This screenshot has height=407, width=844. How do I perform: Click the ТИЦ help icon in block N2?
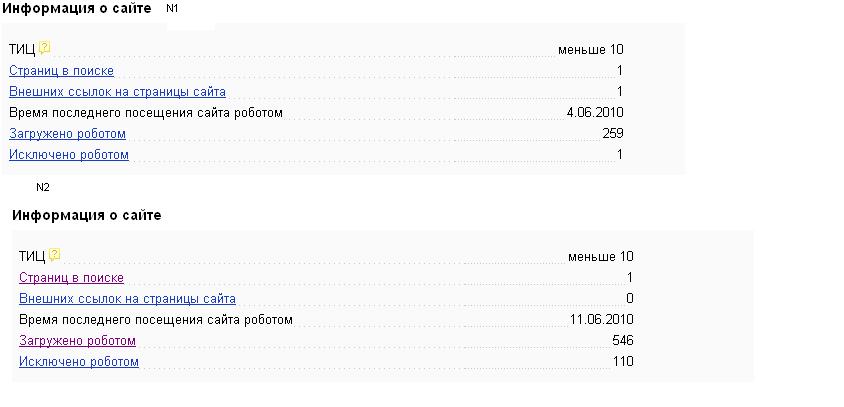[x=54, y=255]
